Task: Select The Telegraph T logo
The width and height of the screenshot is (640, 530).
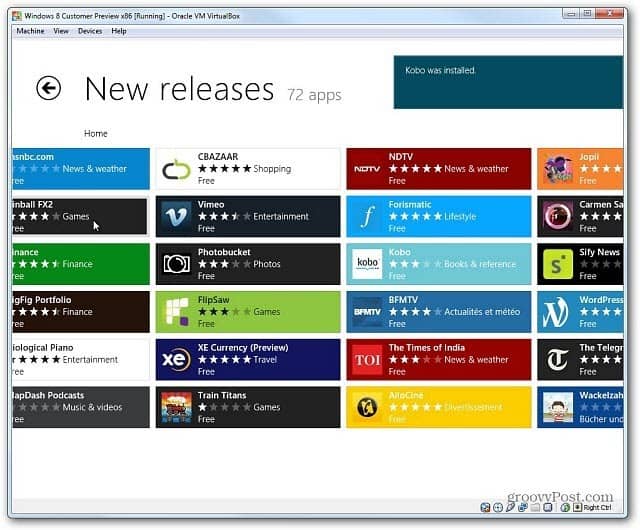Action: point(558,360)
